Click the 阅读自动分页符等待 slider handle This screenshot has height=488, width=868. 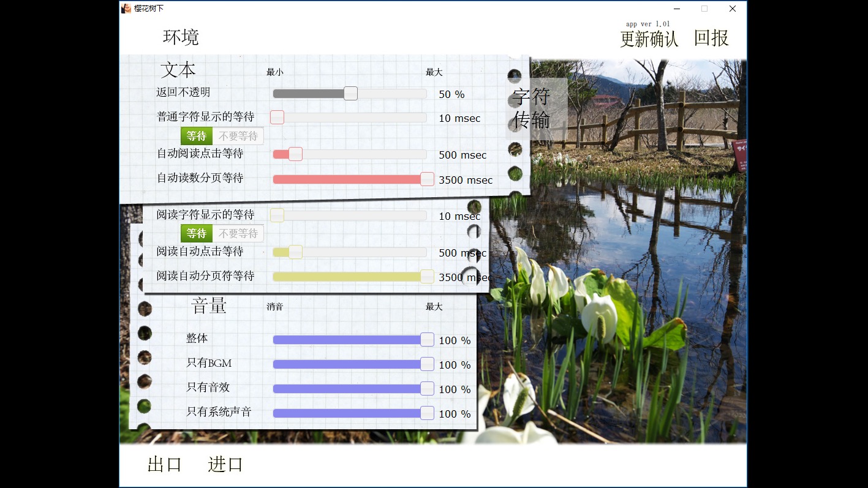426,276
